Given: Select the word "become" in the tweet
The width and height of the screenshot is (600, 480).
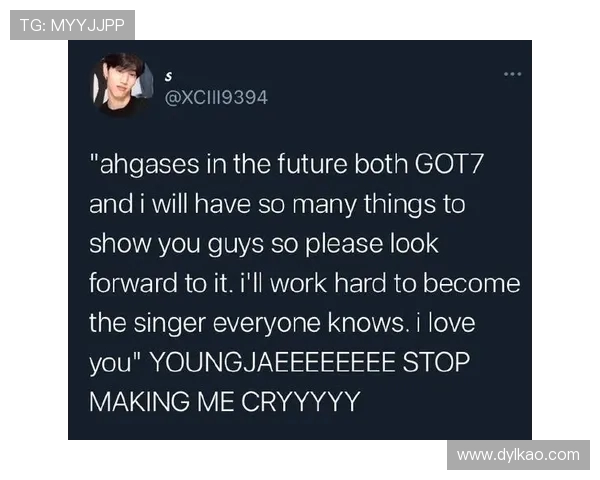Looking at the screenshot, I should 471,283.
